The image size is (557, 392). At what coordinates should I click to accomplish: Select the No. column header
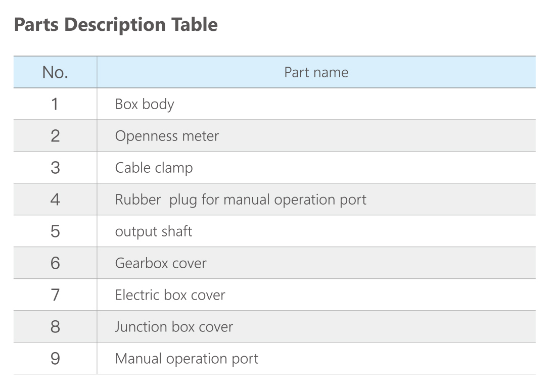tap(55, 72)
